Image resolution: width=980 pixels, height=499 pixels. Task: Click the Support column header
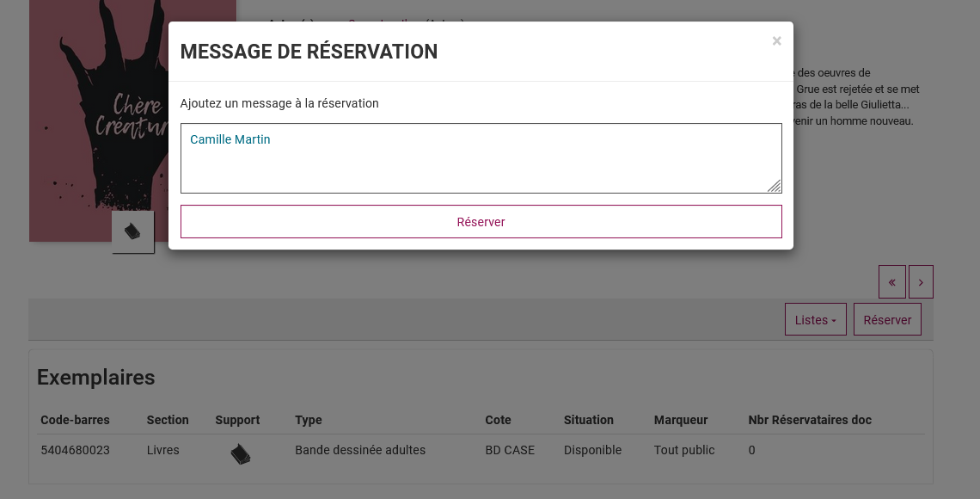pyautogui.click(x=237, y=420)
